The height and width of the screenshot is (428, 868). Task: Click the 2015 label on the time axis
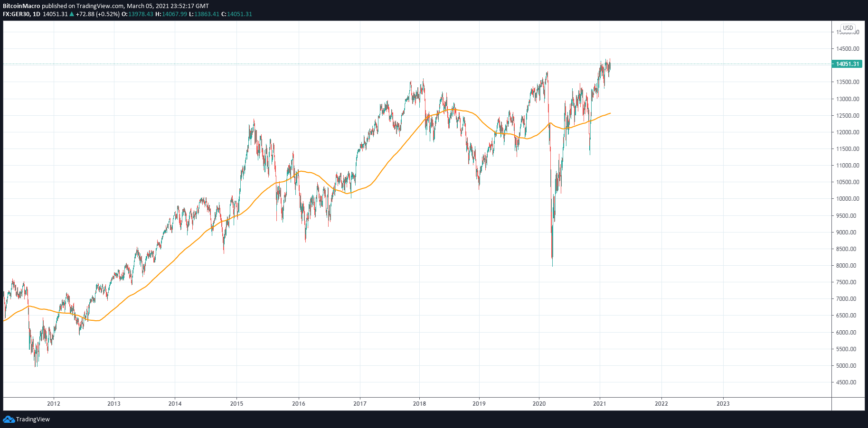236,404
